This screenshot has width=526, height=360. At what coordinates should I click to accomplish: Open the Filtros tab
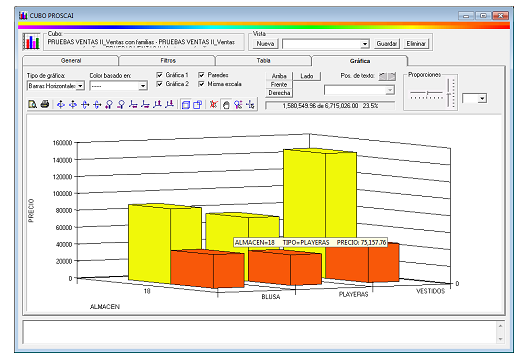[168, 61]
